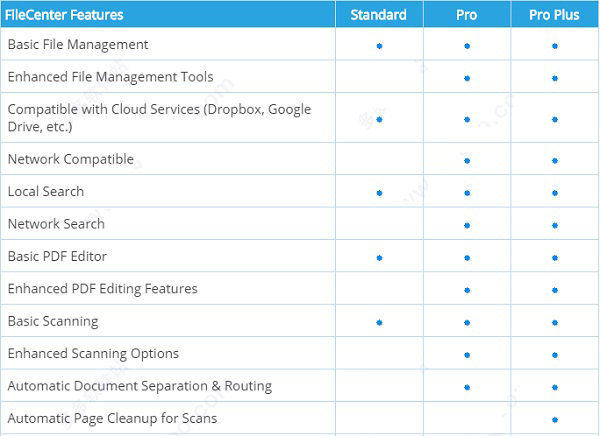Click the Pro Plus column header
Screen dimensions: 600x436
[x=554, y=15]
